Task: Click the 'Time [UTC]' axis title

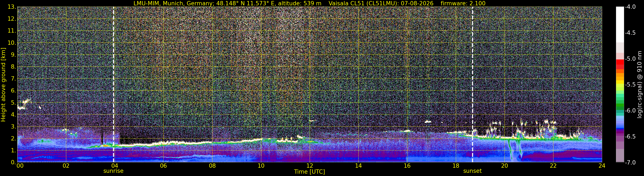Action: tap(310, 172)
